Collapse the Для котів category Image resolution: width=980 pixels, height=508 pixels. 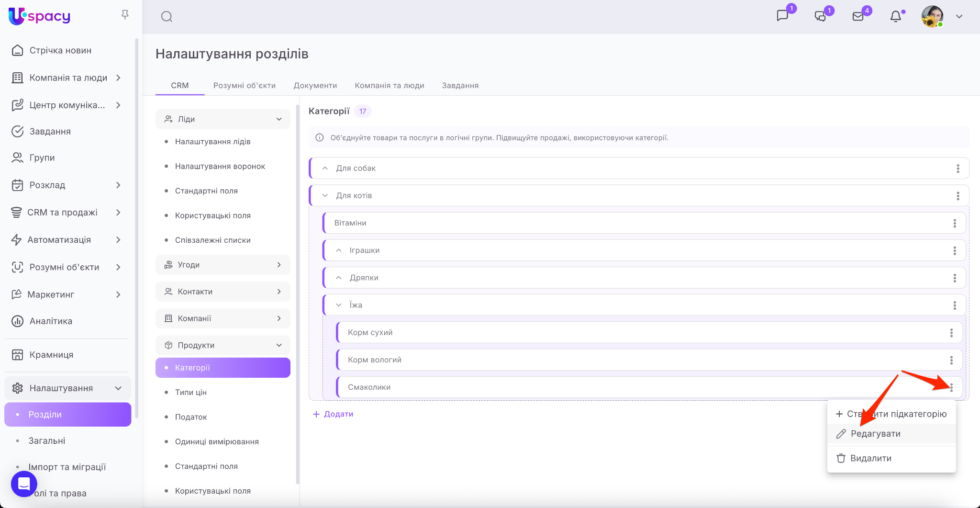(325, 195)
